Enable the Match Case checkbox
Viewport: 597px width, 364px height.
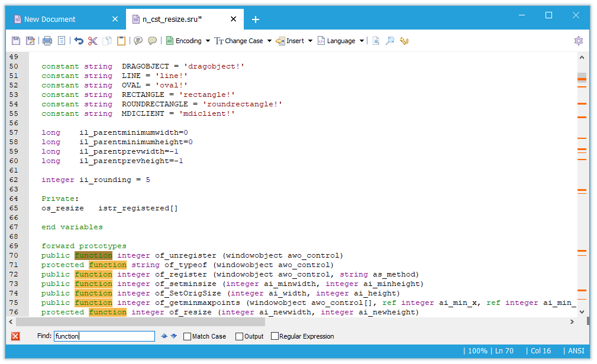point(188,336)
